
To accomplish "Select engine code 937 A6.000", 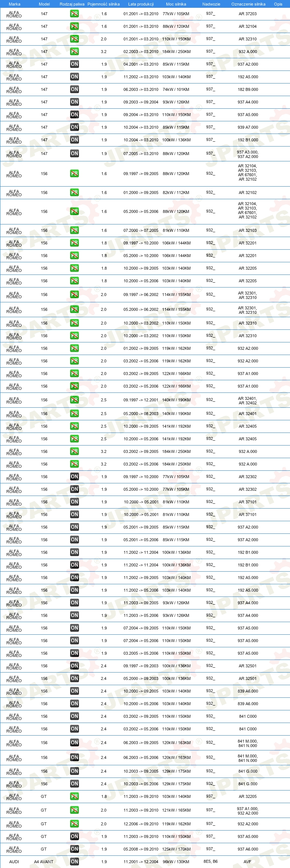I will click(248, 849).
